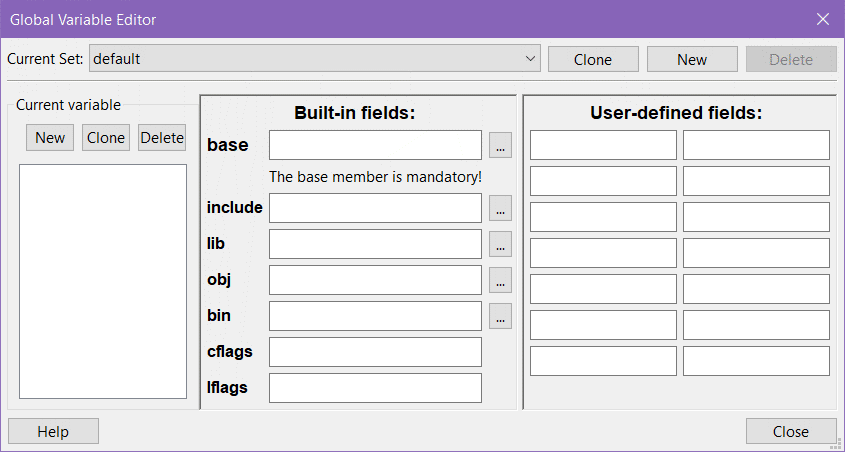Open the browse dialog for lib field

click(x=500, y=244)
